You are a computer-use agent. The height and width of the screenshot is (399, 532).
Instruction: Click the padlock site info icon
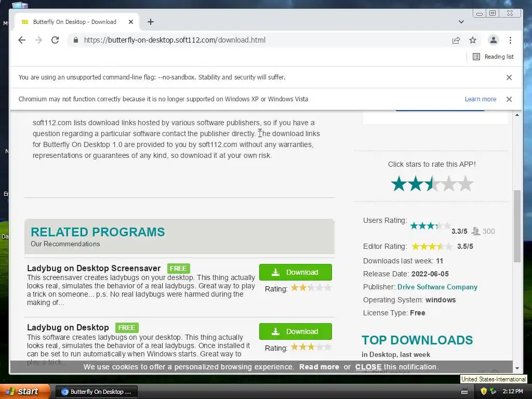[x=76, y=40]
